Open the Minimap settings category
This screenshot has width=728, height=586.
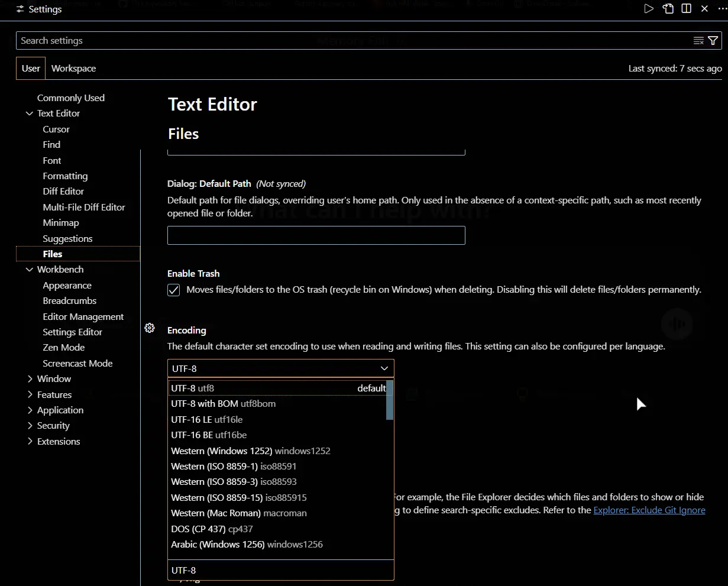(61, 223)
